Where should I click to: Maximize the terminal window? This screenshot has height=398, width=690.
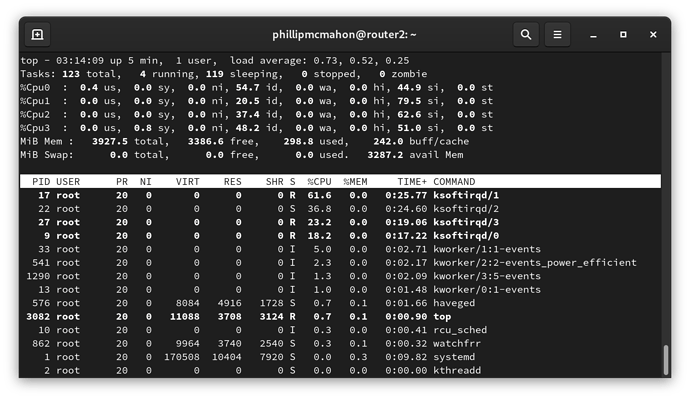623,34
